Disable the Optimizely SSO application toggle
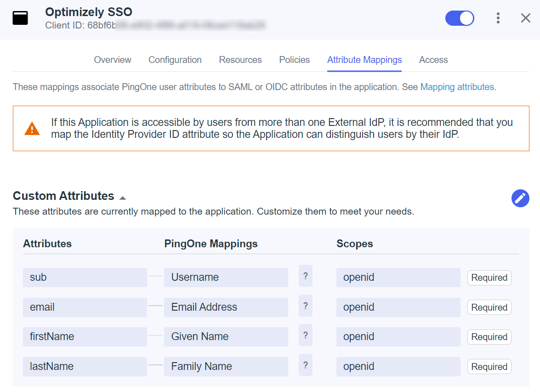 point(460,18)
